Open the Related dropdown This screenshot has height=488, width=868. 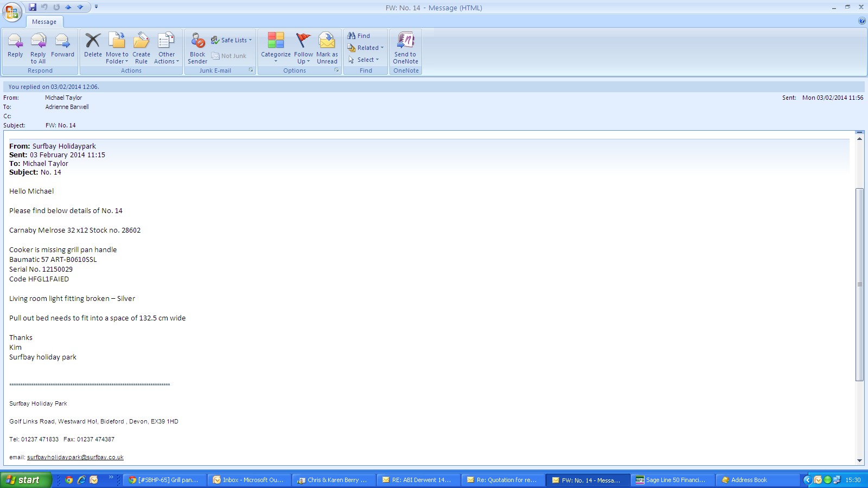(366, 48)
